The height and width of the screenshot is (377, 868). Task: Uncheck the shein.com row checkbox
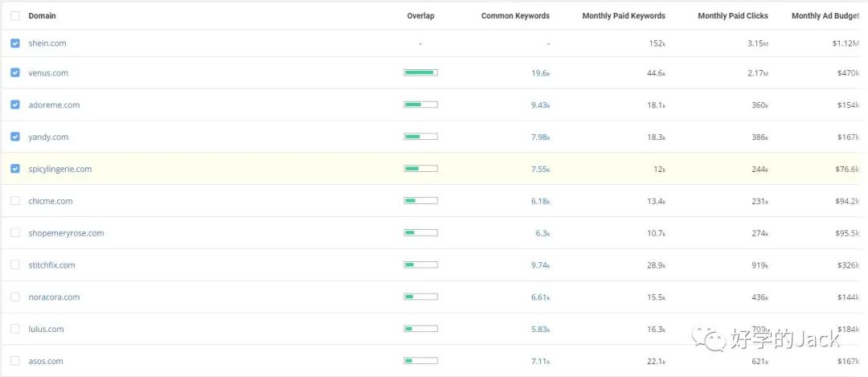(x=15, y=43)
